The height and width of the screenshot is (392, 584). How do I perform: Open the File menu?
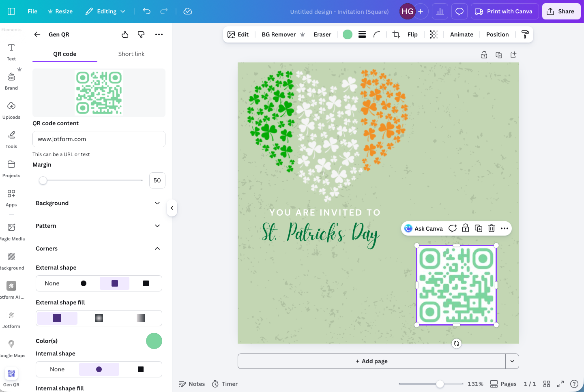32,11
